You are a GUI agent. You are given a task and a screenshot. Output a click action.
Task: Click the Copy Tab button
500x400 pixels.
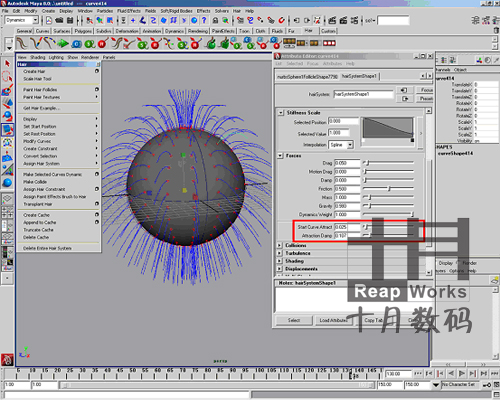pyautogui.click(x=373, y=320)
